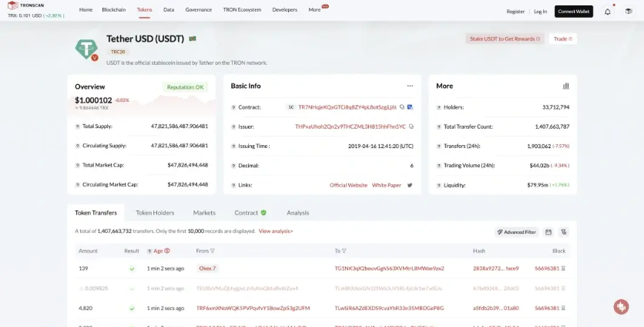
Task: Click help icon beside Trading Volume (24h)
Action: pos(438,166)
